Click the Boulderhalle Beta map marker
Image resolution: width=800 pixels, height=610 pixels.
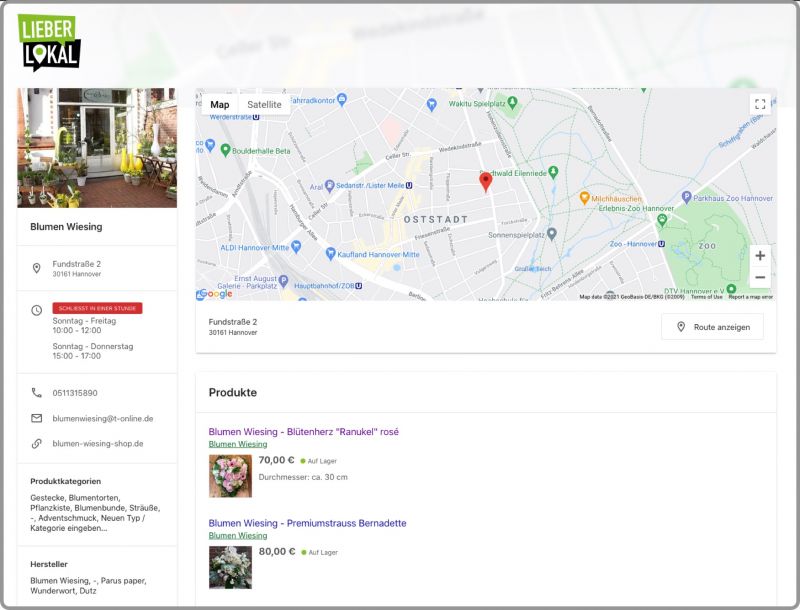point(225,150)
